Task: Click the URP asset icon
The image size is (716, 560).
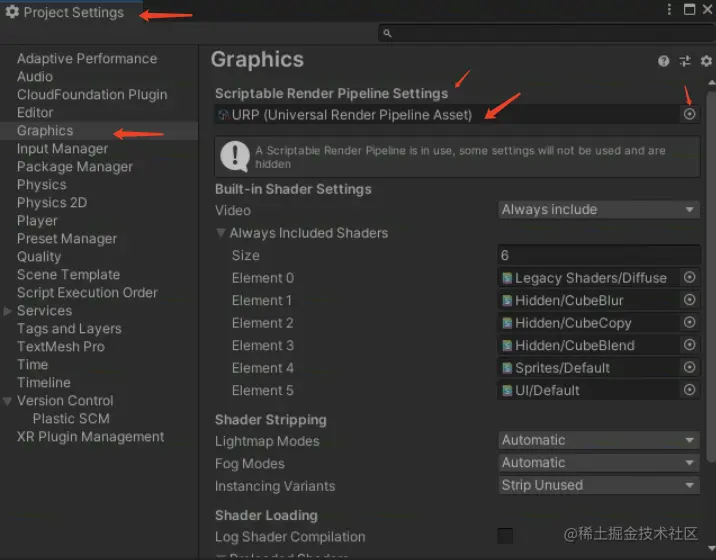Action: point(223,115)
